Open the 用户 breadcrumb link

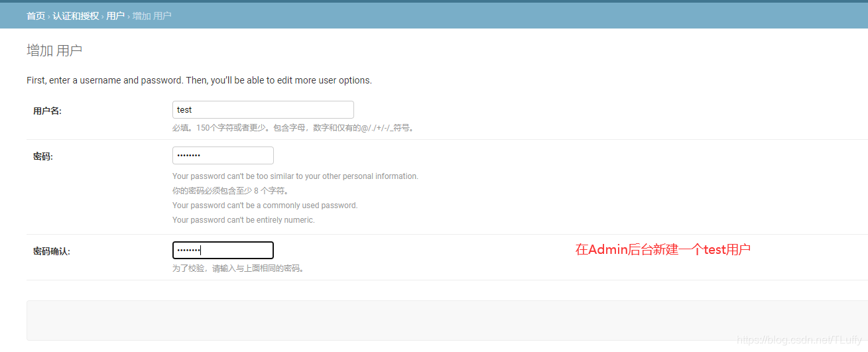(115, 15)
